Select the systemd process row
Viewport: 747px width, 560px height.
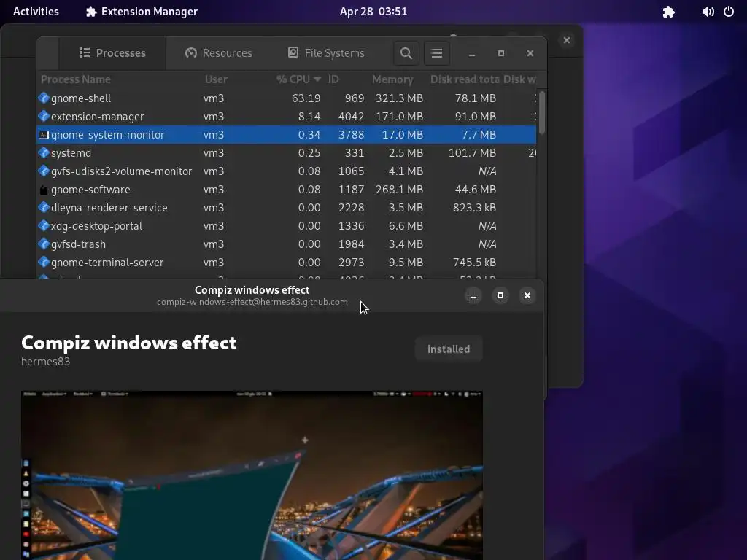point(286,153)
